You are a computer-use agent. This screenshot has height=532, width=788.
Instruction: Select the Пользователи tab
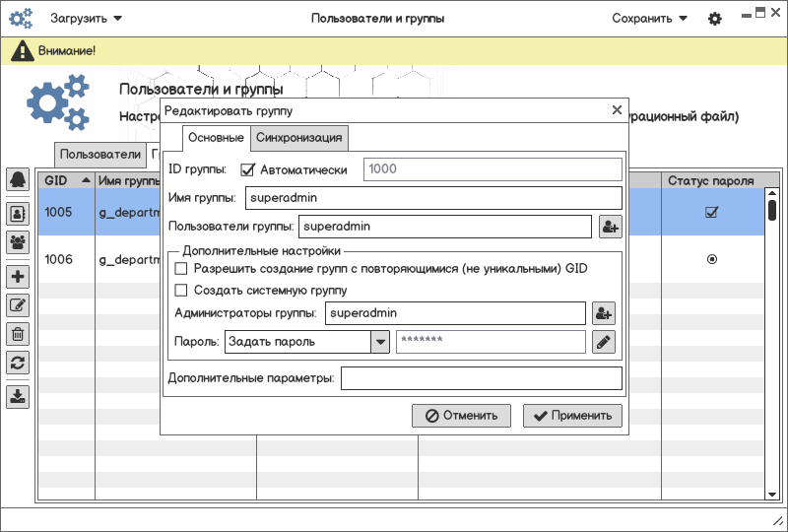(x=99, y=155)
